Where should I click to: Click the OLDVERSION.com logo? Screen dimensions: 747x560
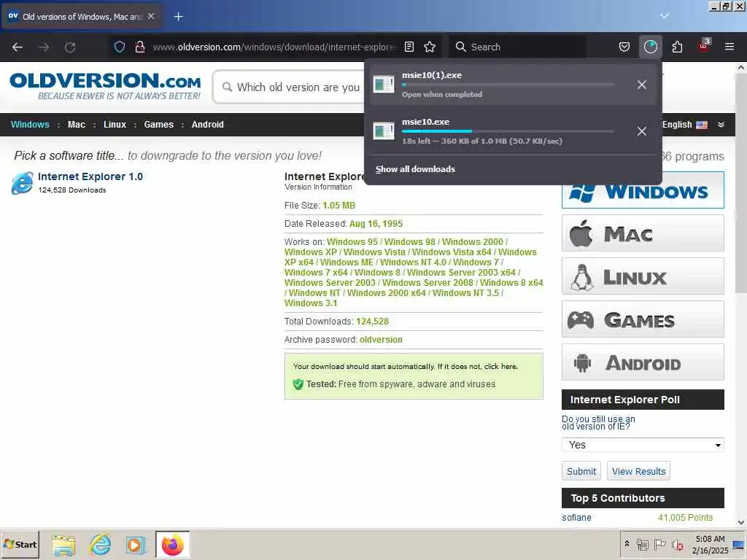point(105,86)
